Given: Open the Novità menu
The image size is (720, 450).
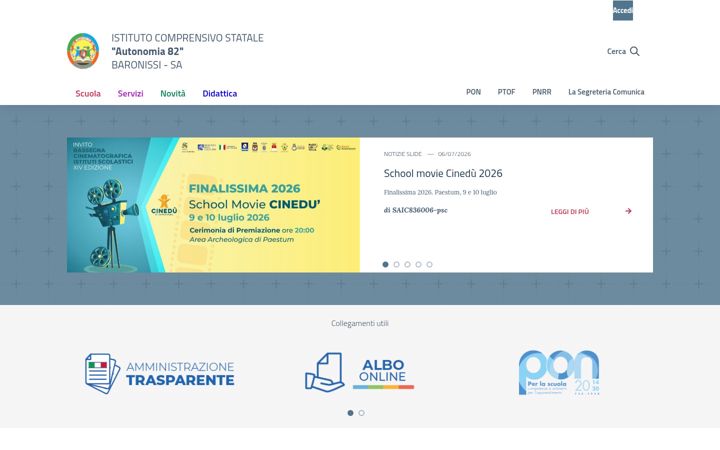Looking at the screenshot, I should 173,94.
